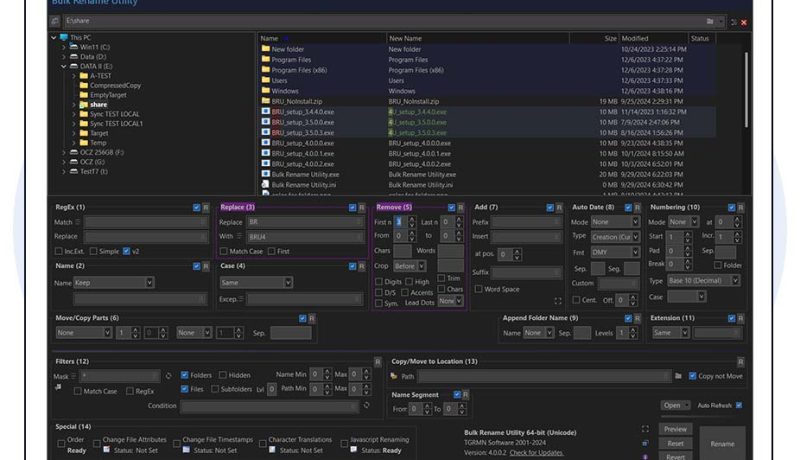Click the refresh icon beside Filters Mask field
This screenshot has width=800, height=460.
168,376
